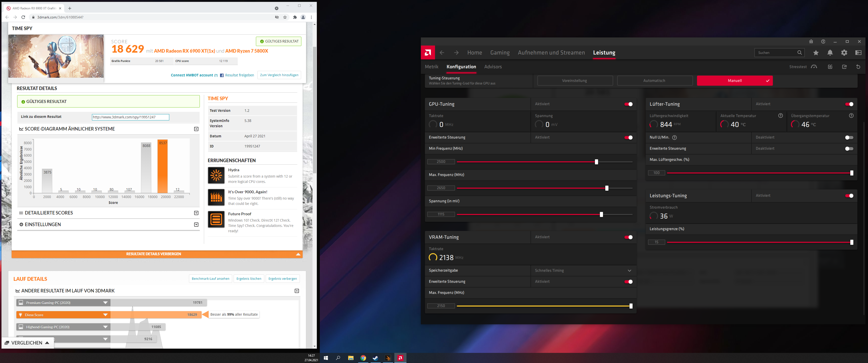The width and height of the screenshot is (868, 363).
Task: Expand the EINSTELLUNGEN section
Action: click(196, 225)
